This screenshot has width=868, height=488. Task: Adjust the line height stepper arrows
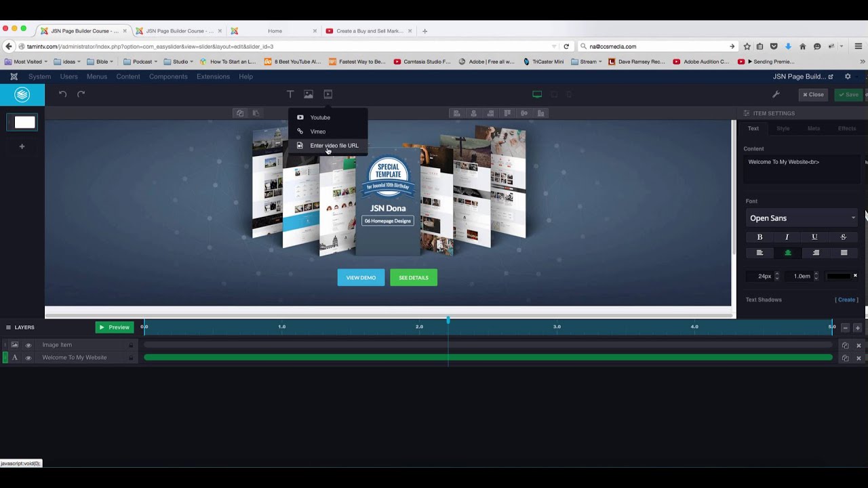click(x=816, y=276)
